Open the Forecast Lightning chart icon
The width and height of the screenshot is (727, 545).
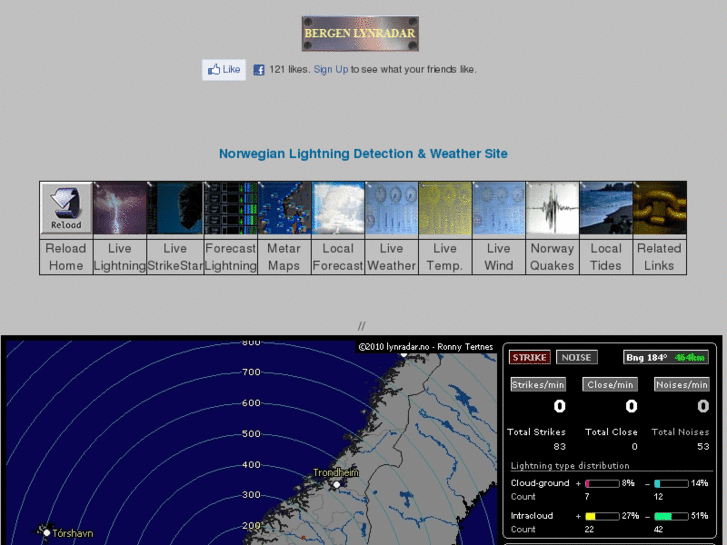(x=230, y=208)
